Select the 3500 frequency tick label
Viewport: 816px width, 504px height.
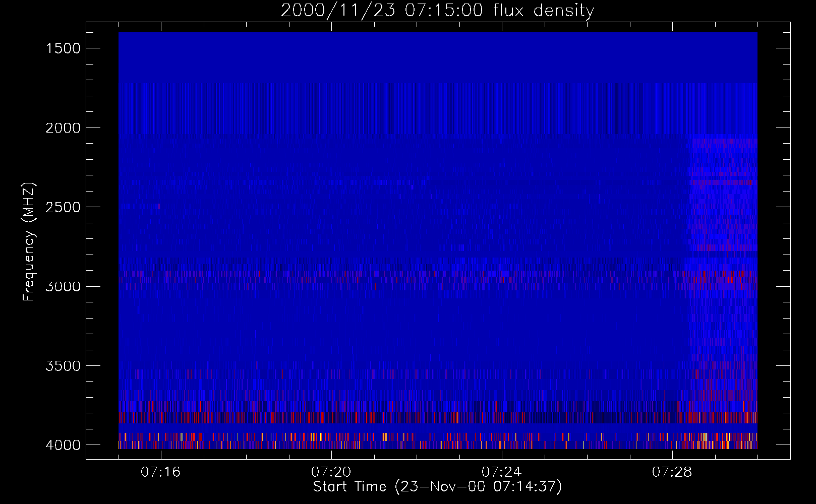click(63, 366)
